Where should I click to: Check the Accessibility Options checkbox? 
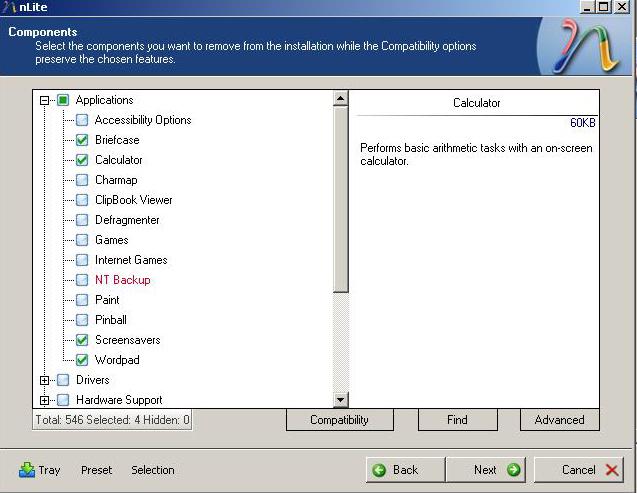[x=82, y=120]
